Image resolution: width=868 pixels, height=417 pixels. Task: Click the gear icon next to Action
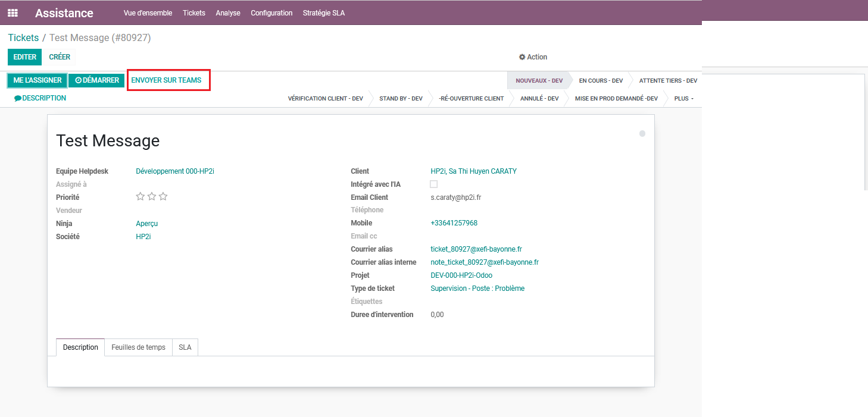[522, 57]
